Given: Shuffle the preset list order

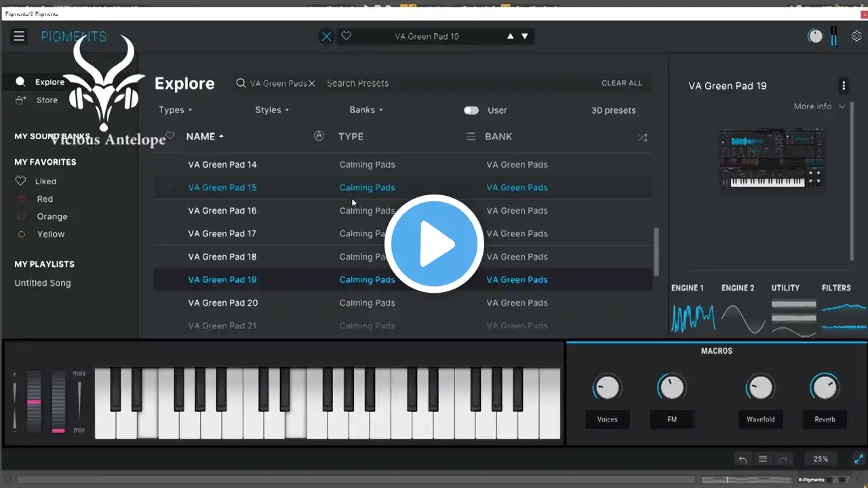Looking at the screenshot, I should tap(642, 137).
